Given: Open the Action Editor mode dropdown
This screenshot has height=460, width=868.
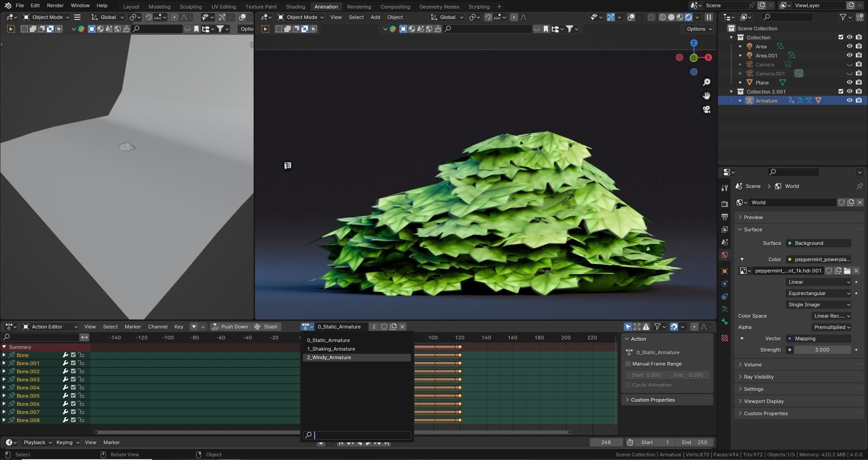Looking at the screenshot, I should 50,327.
